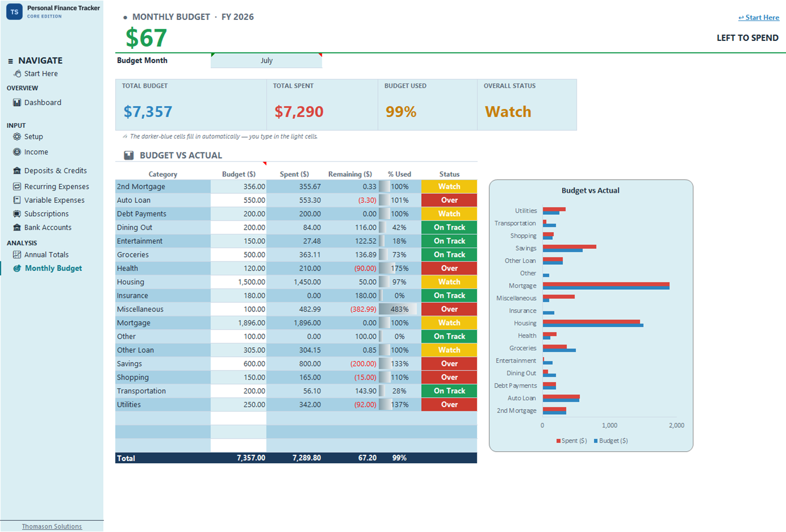Viewport: 786px width, 532px height.
Task: Open Recurring Expenses page
Action: pos(56,186)
